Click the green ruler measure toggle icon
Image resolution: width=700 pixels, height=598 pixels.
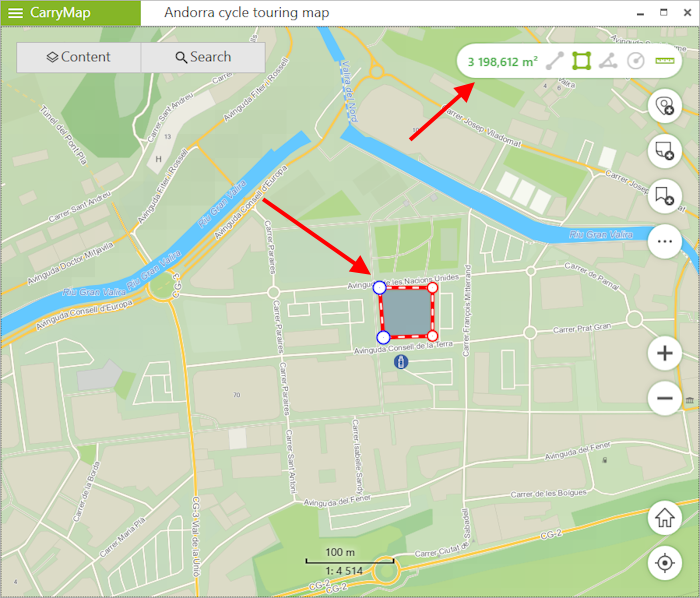coord(665,61)
